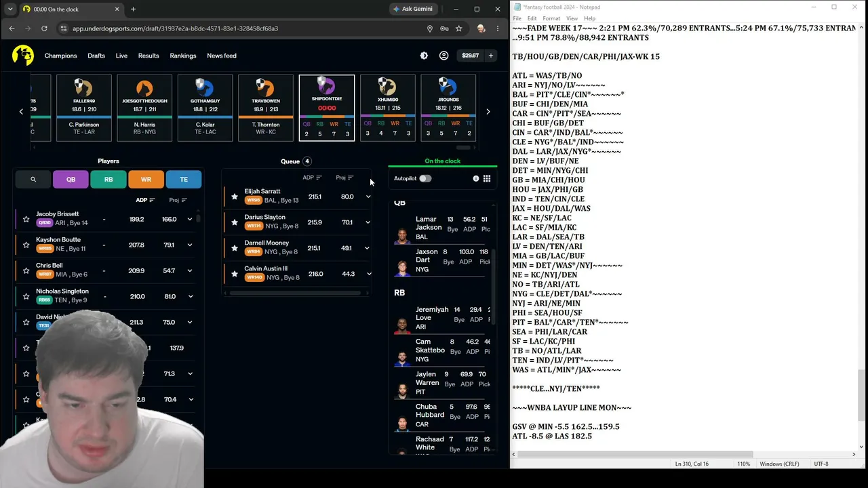Click the location pin icon in address bar
The height and width of the screenshot is (488, 868).
tap(429, 28)
